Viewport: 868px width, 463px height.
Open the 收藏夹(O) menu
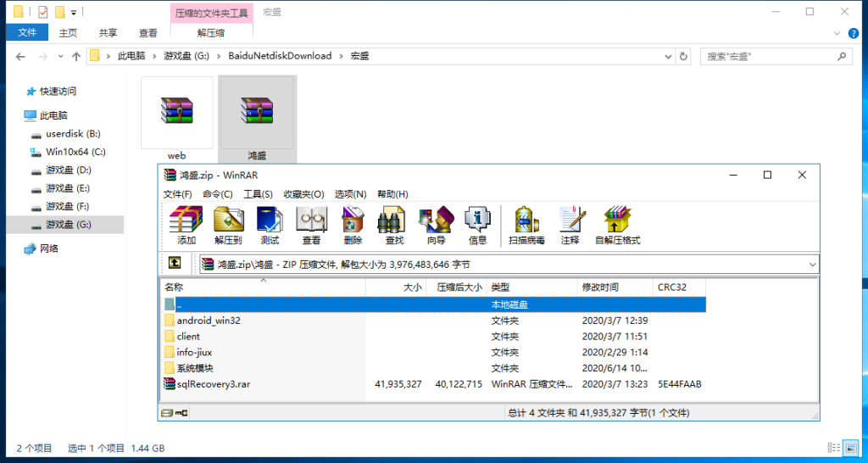click(x=304, y=194)
